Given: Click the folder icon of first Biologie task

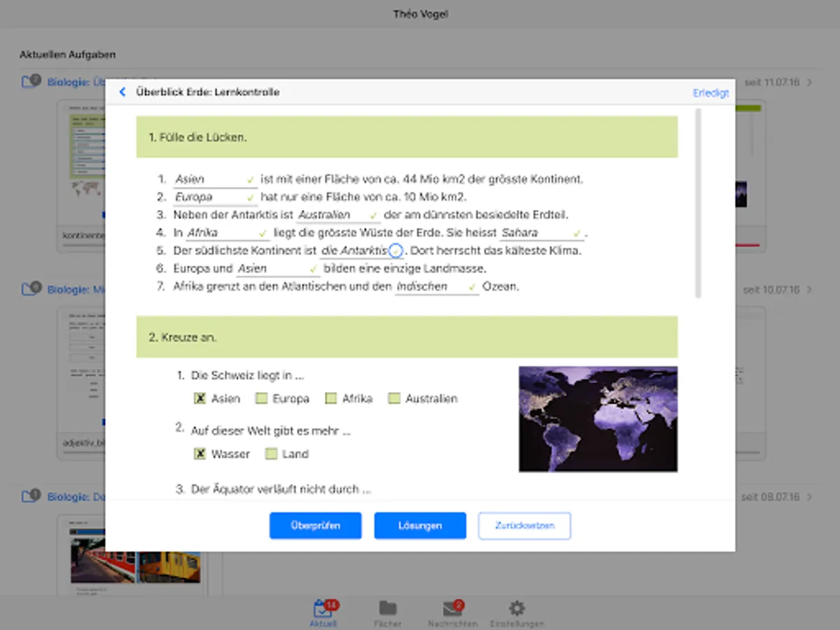Looking at the screenshot, I should [31, 81].
